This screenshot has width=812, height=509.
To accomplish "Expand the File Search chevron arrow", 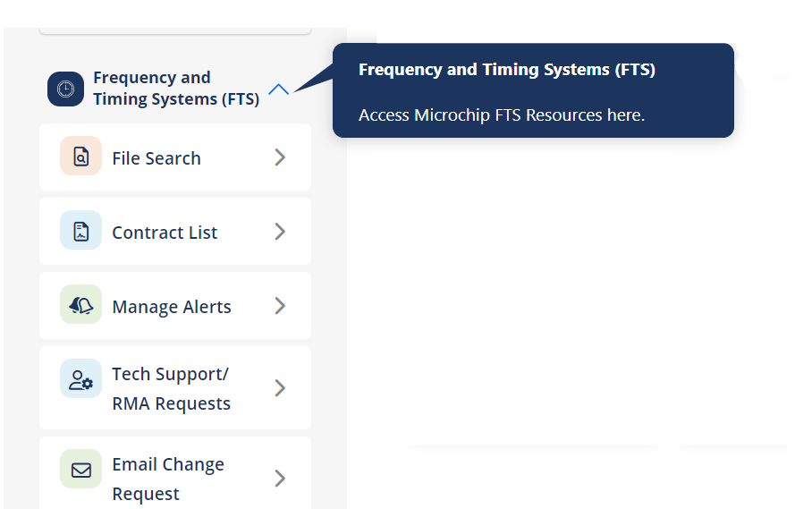I will (x=280, y=157).
